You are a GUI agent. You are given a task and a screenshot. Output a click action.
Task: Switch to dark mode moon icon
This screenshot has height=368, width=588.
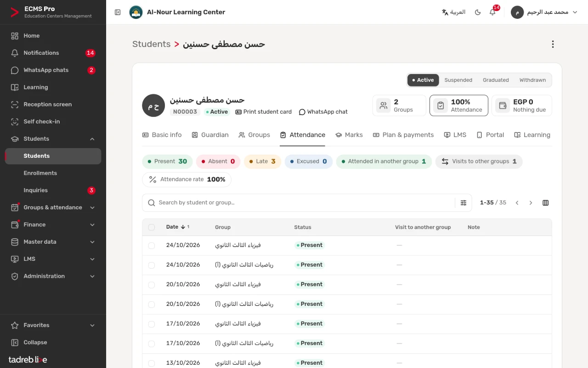[x=478, y=12]
